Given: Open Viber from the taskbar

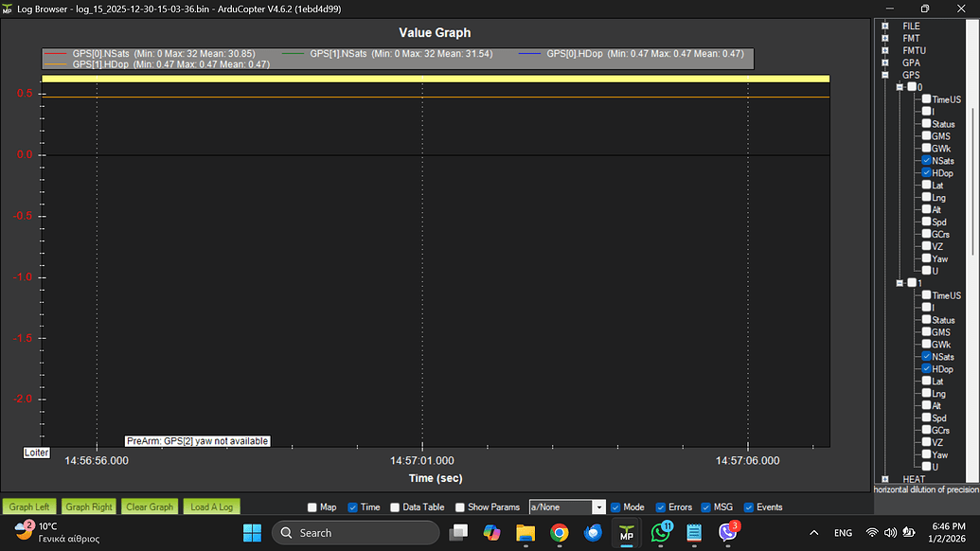Looking at the screenshot, I should click(x=727, y=533).
